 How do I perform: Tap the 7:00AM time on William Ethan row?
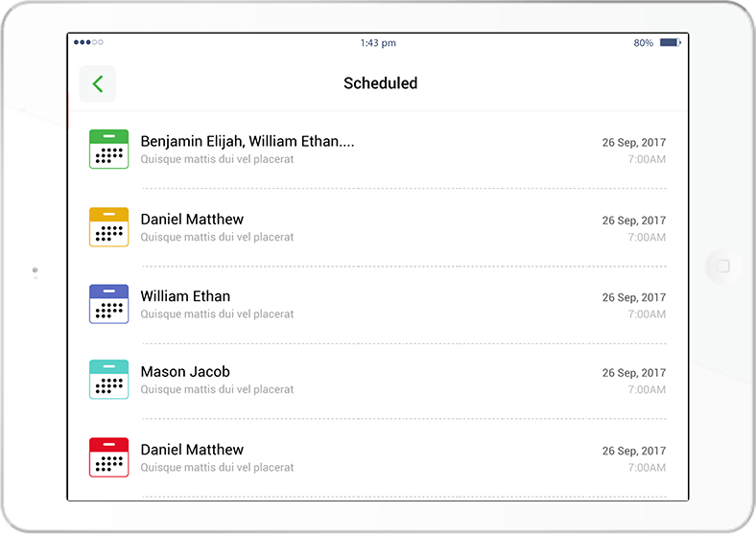pos(647,314)
